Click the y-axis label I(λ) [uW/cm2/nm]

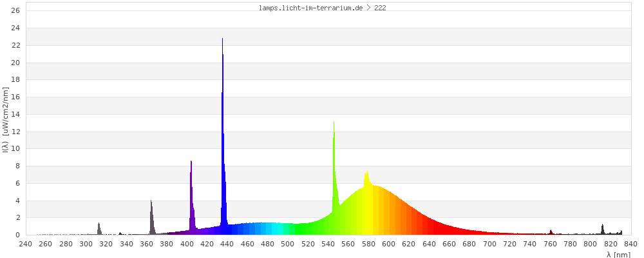6,122
